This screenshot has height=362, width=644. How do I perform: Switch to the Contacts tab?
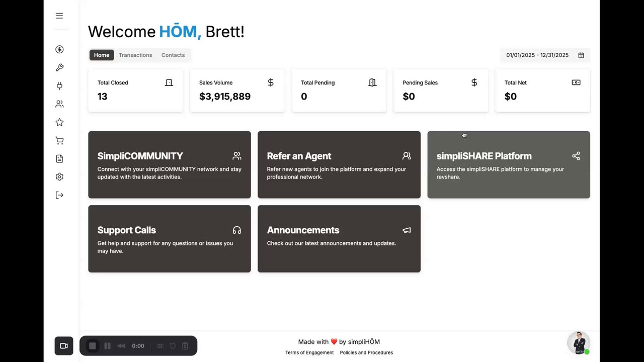173,55
